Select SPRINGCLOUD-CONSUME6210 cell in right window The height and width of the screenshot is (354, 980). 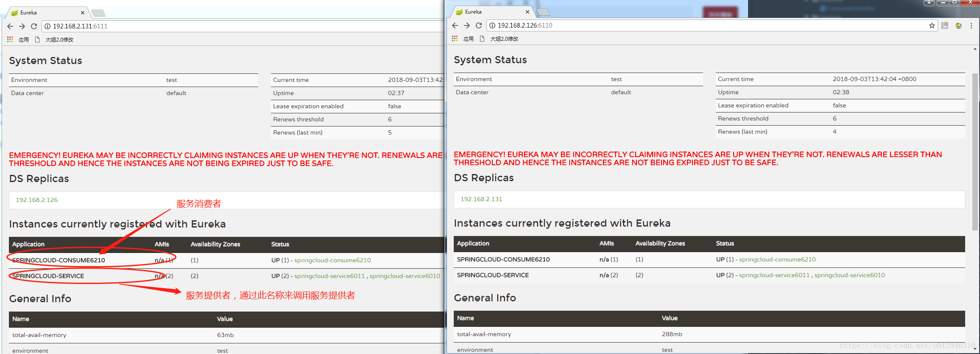point(503,259)
